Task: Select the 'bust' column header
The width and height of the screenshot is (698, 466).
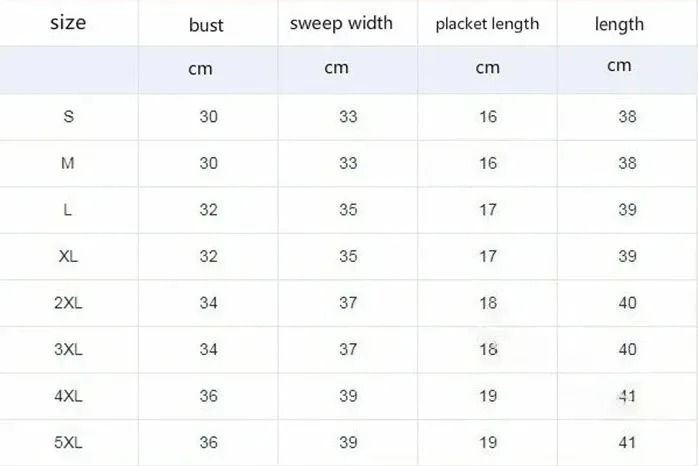Action: [206, 25]
